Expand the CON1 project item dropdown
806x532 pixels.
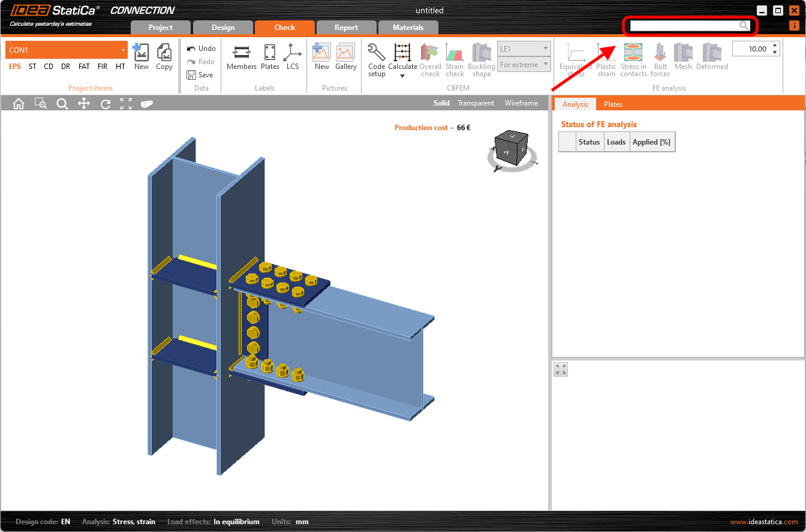pyautogui.click(x=123, y=50)
